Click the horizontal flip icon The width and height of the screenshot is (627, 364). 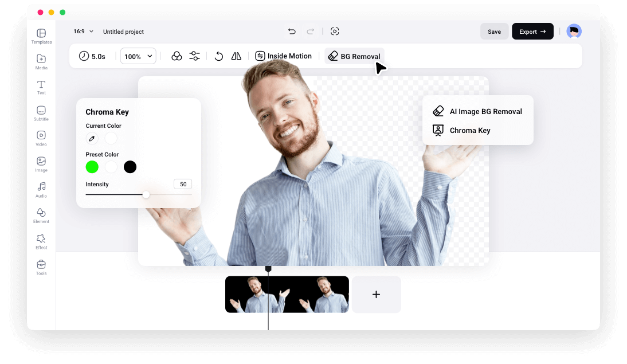[236, 56]
